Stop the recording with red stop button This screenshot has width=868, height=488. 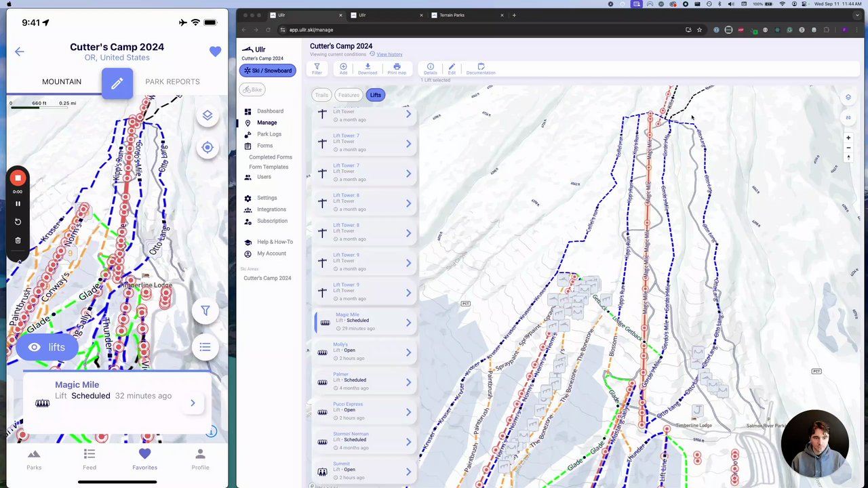[18, 178]
